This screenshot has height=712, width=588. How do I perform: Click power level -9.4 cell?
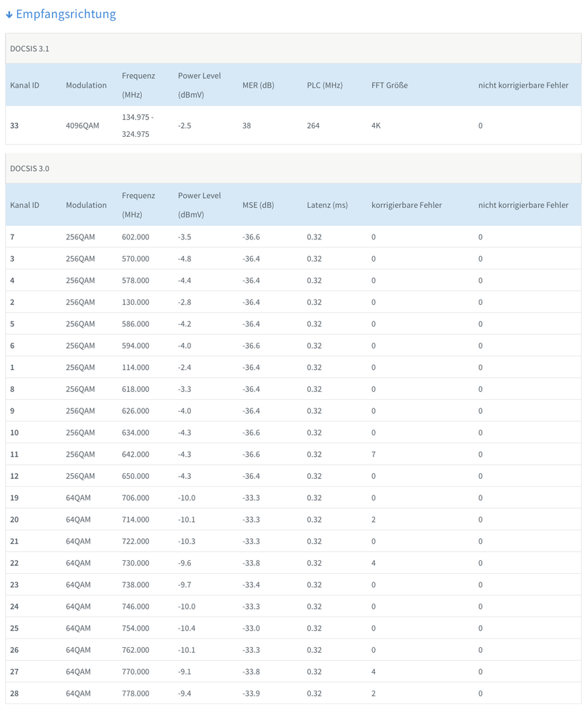185,694
